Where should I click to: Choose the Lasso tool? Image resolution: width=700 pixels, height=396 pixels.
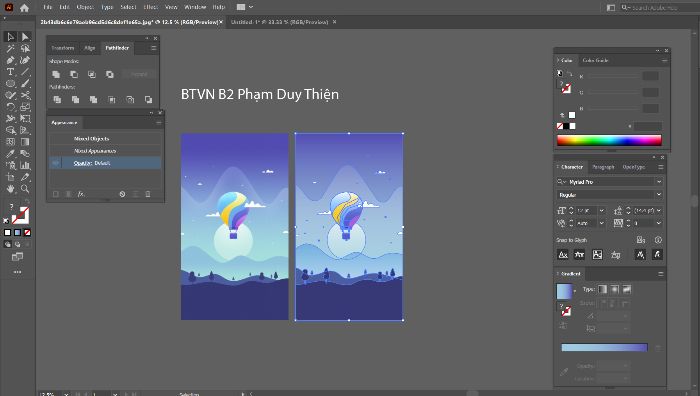point(25,48)
